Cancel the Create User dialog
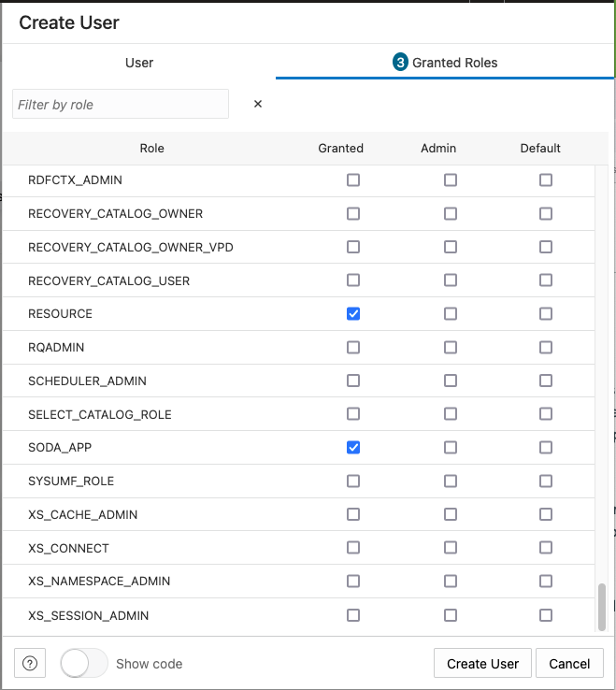Screen dimensions: 616x690 [x=569, y=663]
